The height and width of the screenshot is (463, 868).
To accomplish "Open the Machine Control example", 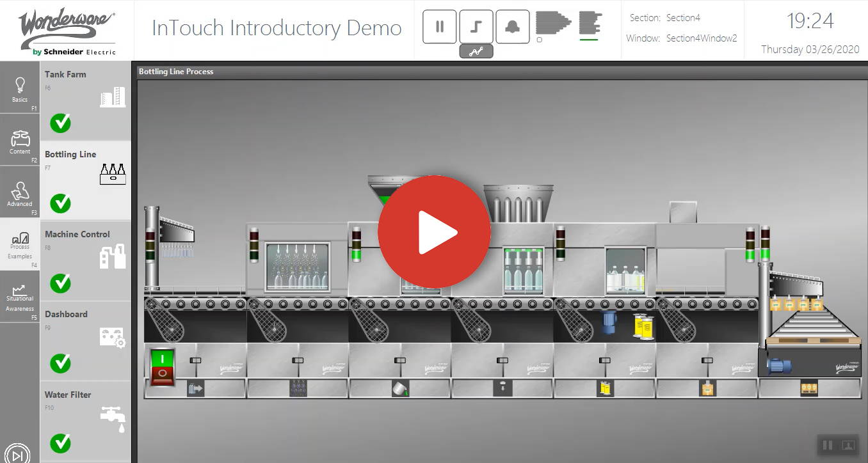I will pyautogui.click(x=86, y=261).
